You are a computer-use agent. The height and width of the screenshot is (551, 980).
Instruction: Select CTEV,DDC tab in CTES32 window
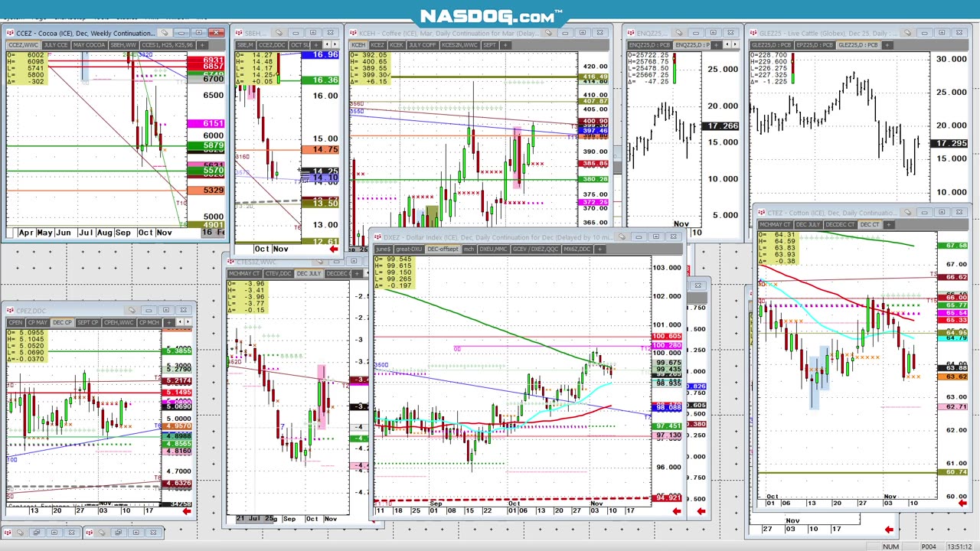pos(279,273)
